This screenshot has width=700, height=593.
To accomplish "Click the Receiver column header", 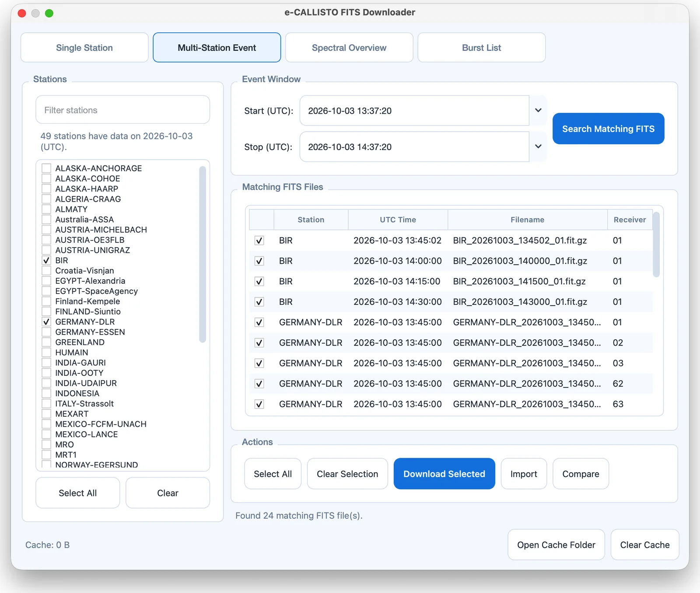I will pos(630,220).
